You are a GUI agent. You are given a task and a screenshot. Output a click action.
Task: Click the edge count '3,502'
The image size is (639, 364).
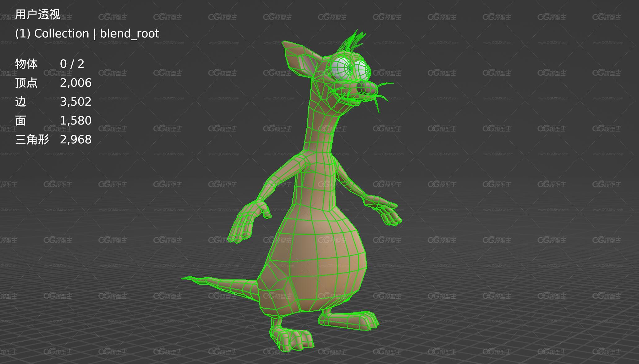[76, 102]
